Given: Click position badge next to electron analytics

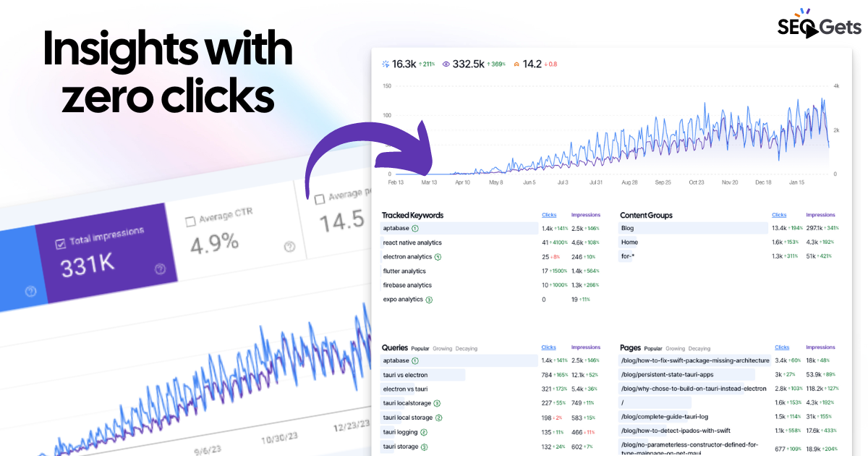Looking at the screenshot, I should tap(438, 257).
